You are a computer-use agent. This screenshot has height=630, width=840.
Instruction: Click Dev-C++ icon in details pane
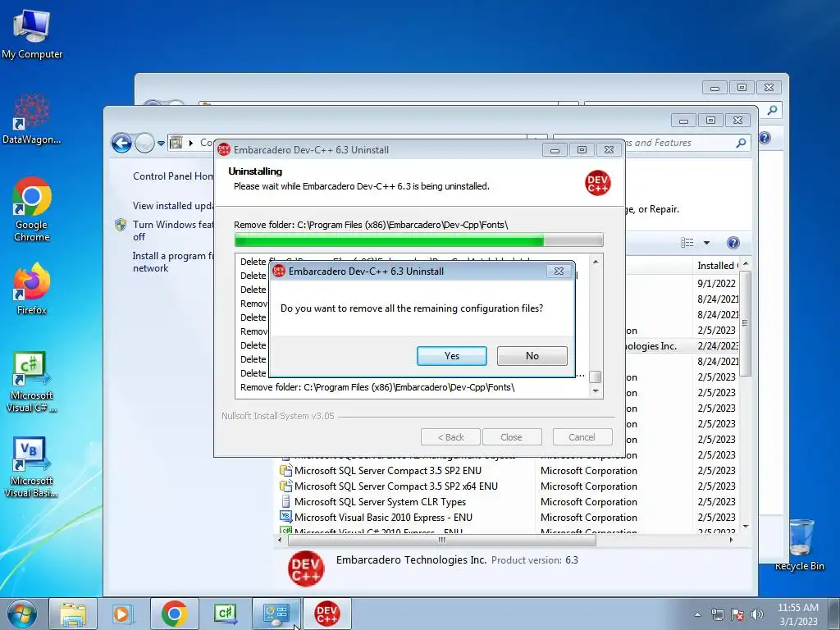[x=306, y=568]
